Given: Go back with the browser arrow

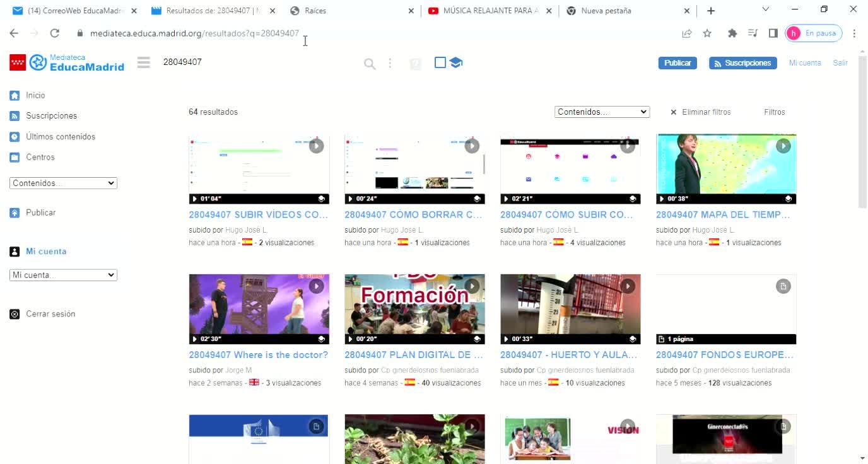Looking at the screenshot, I should 14,33.
